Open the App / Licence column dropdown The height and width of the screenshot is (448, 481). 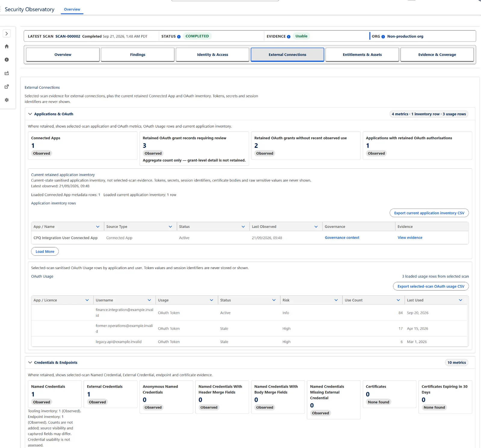[87, 300]
